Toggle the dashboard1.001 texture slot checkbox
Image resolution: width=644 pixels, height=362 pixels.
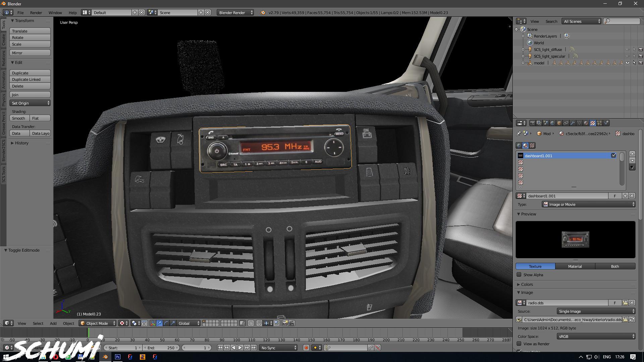pos(613,156)
